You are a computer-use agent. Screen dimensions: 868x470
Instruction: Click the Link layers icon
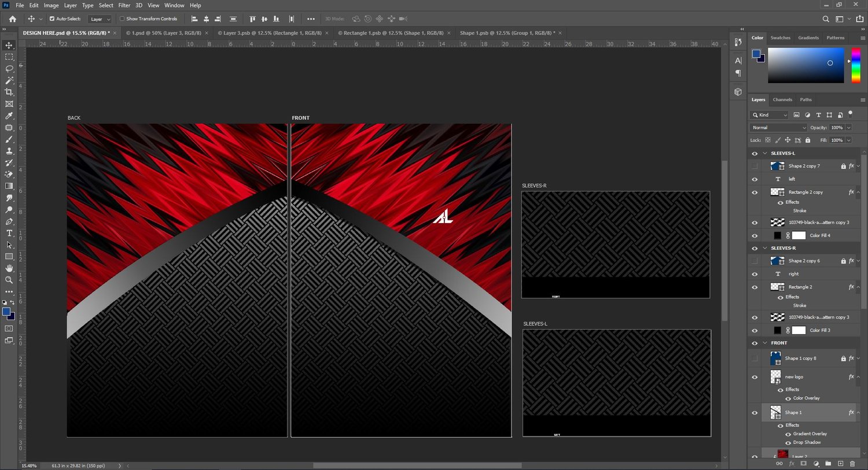[779, 464]
